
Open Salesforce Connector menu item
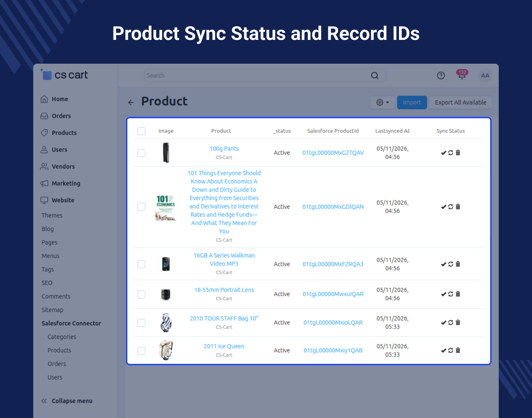tap(71, 323)
